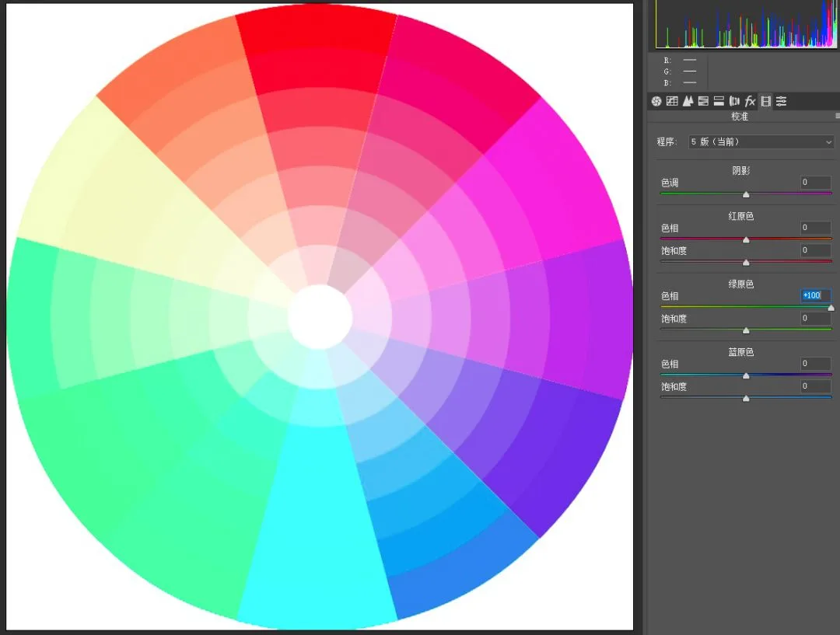The width and height of the screenshot is (840, 635).
Task: Click the 阴影 色调 value field
Action: pyautogui.click(x=815, y=183)
